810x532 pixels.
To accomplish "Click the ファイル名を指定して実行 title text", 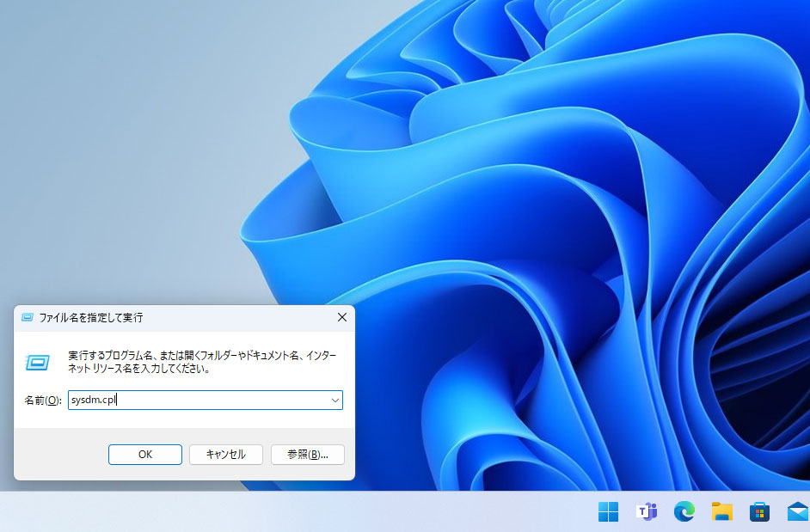I will click(x=91, y=317).
